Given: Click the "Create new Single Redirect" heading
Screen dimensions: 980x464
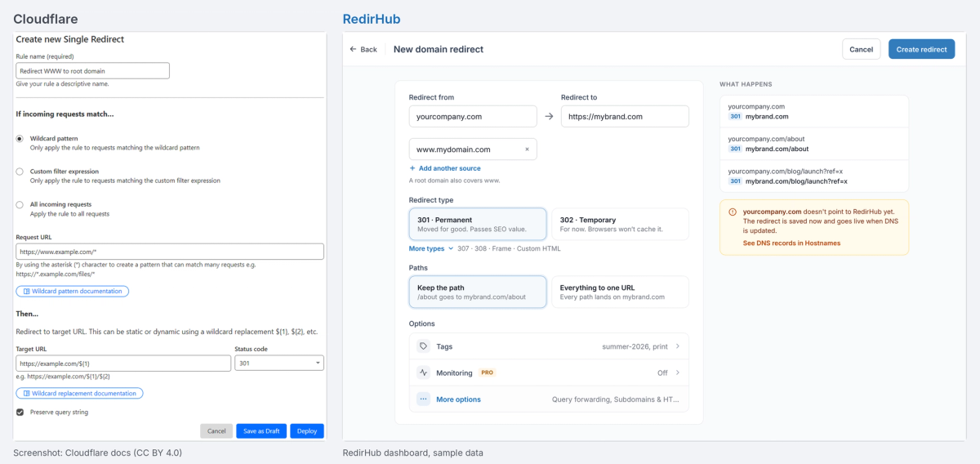Looking at the screenshot, I should pos(69,39).
